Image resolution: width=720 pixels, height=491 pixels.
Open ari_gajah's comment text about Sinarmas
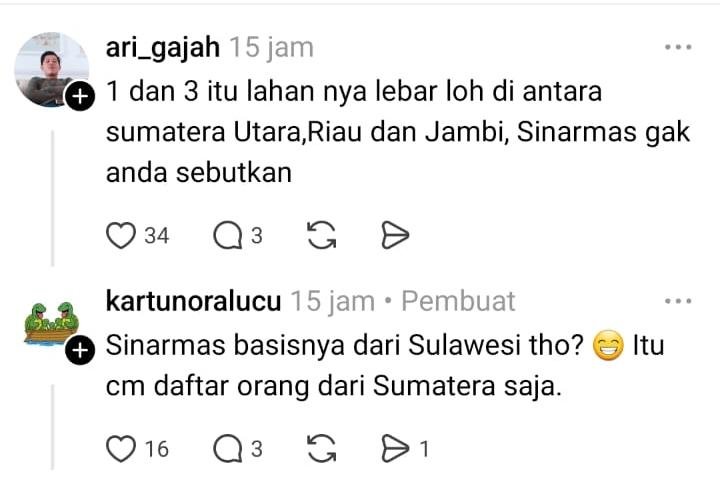[372, 132]
